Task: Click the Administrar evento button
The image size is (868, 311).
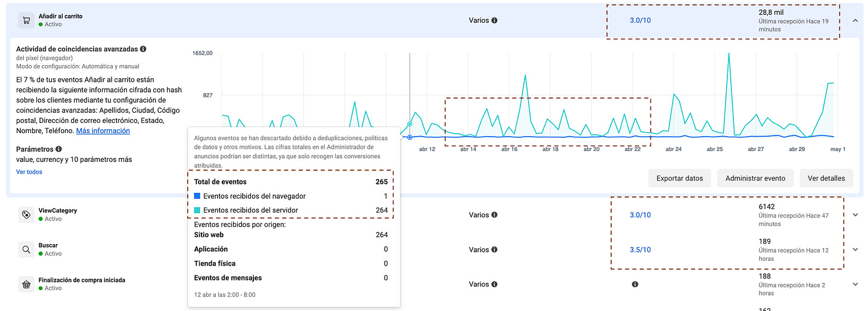Action: coord(755,178)
